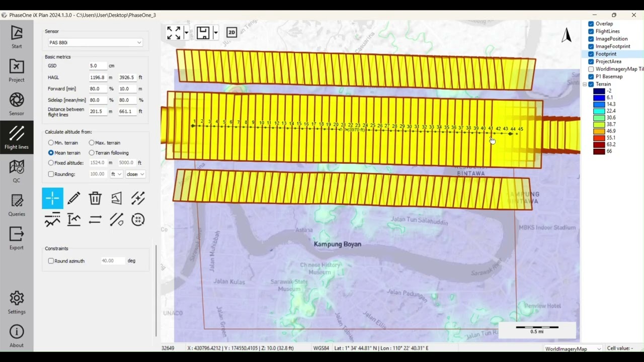Screen dimensions: 644x362
Task: Open the Sensor PAS 880i dropdown
Action: click(x=95, y=43)
